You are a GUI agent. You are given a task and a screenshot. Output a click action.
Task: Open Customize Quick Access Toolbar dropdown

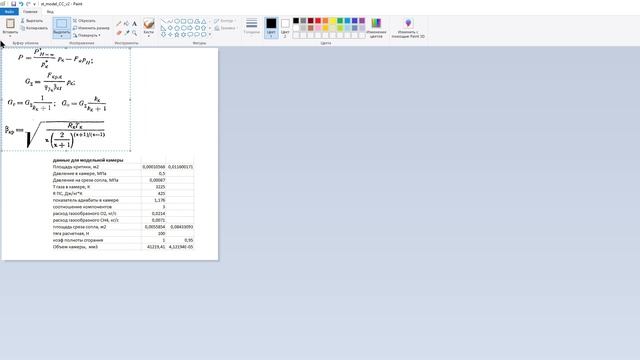[34, 4]
